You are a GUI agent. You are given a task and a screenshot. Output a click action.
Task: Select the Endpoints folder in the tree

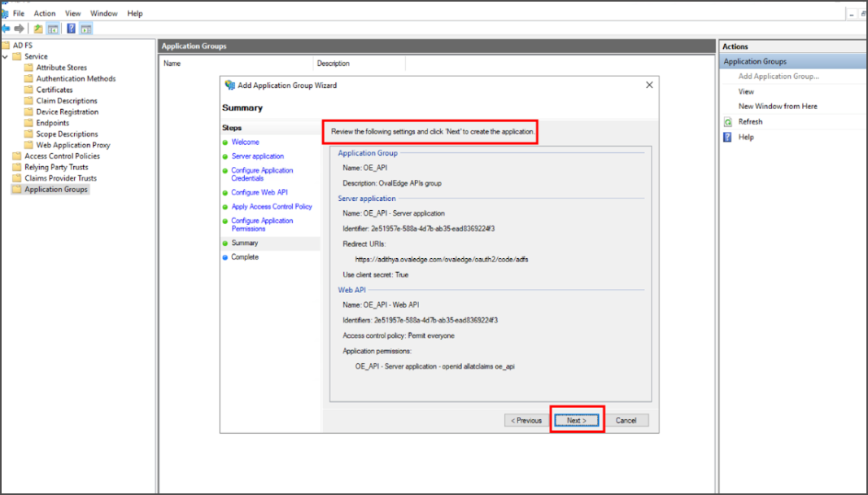51,123
